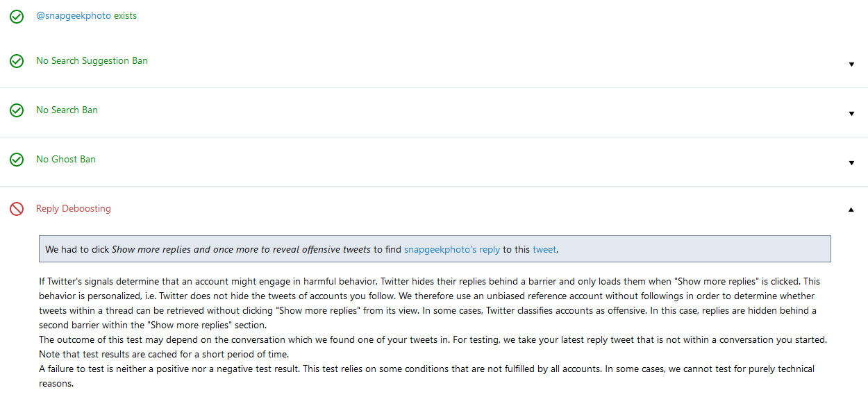Click the green check icon for No Search Ban

coord(17,110)
